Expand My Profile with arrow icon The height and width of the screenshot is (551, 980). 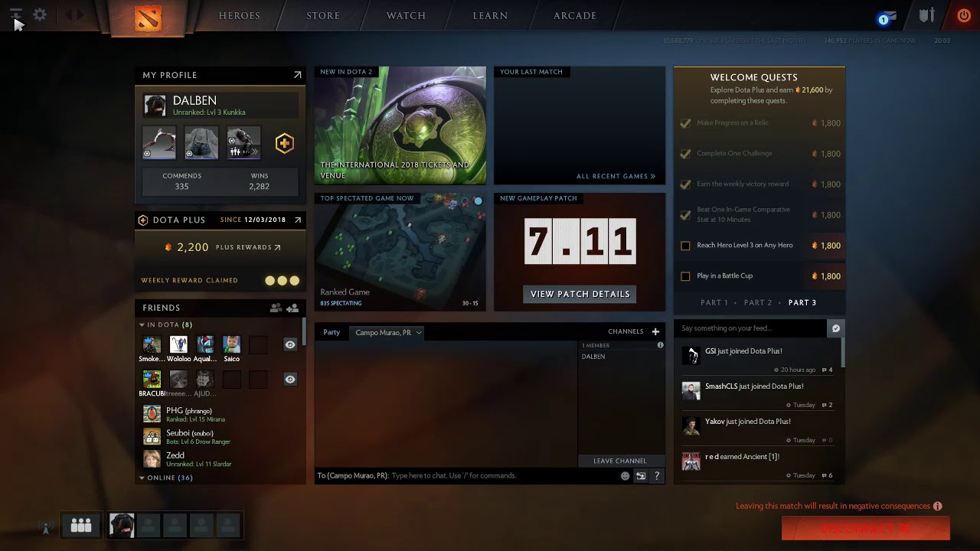click(297, 75)
